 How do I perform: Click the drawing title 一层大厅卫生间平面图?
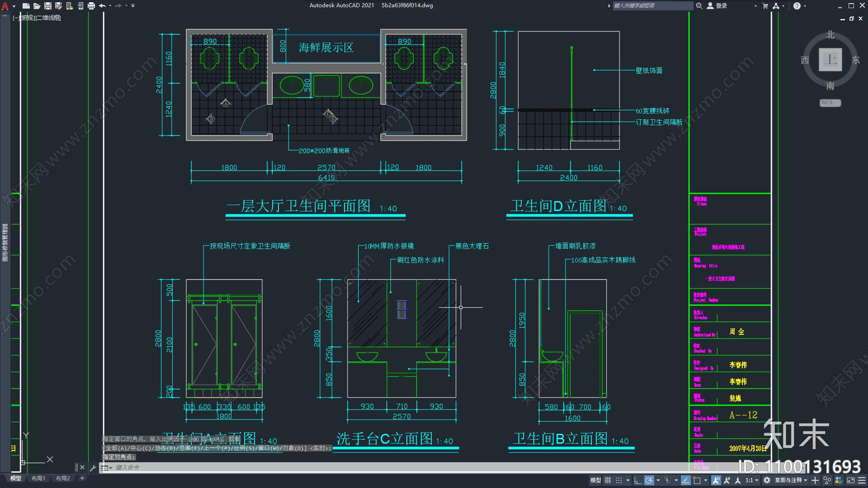point(299,206)
